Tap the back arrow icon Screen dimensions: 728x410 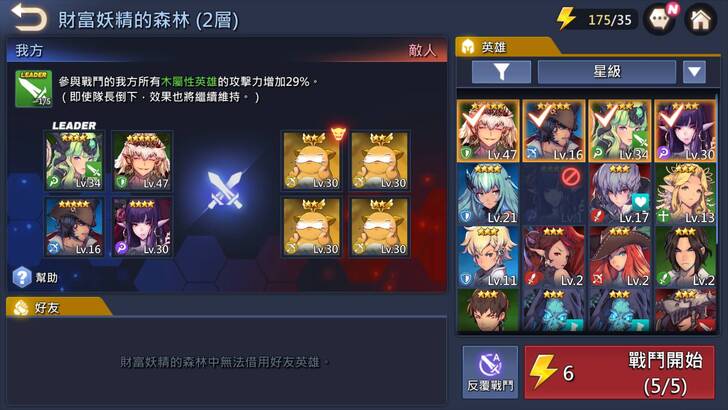coord(29,18)
